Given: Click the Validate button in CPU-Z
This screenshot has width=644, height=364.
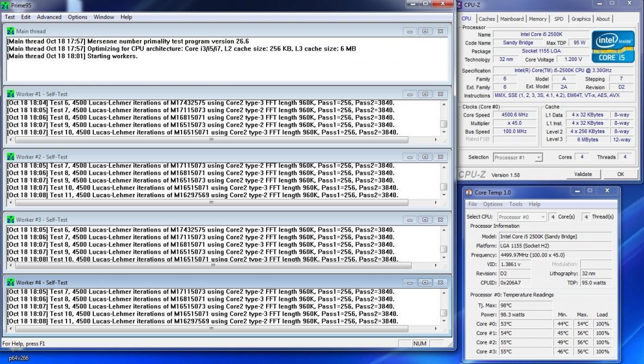Looking at the screenshot, I should click(x=583, y=174).
